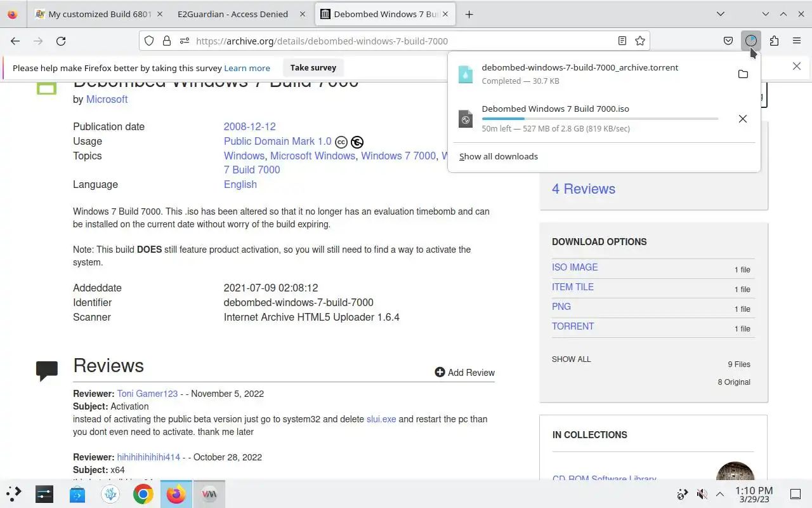This screenshot has width=812, height=508.
Task: Open the site permissions icon in address bar
Action: point(184,41)
